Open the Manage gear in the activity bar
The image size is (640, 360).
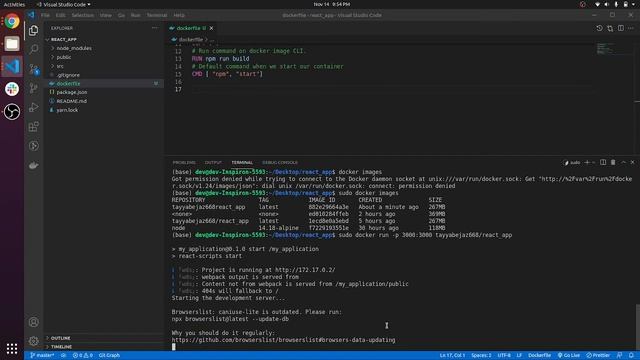click(x=33, y=341)
